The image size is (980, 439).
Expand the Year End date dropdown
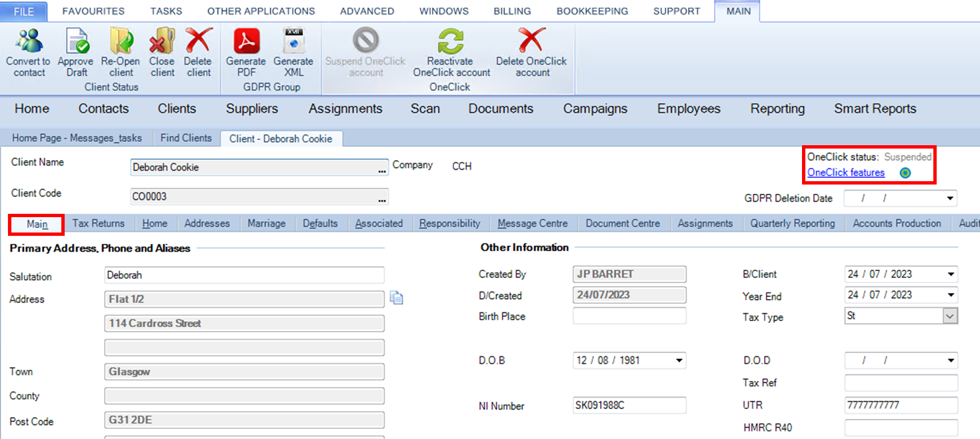tap(950, 295)
